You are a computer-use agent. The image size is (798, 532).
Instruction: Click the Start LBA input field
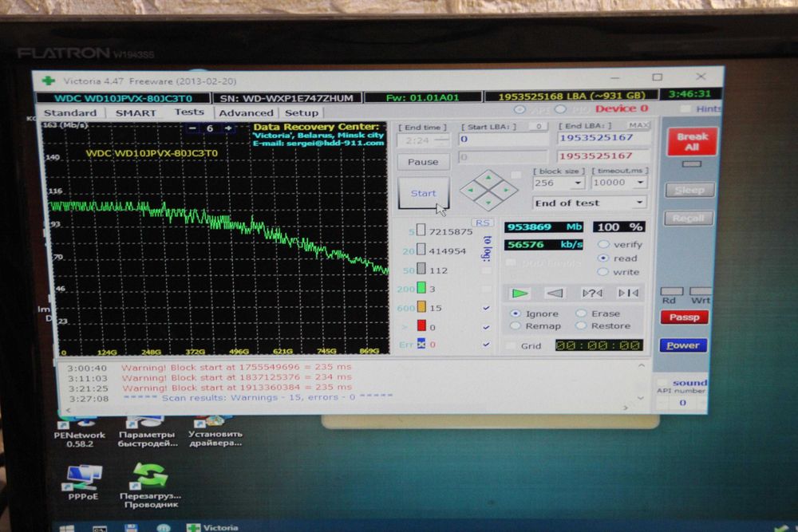503,139
